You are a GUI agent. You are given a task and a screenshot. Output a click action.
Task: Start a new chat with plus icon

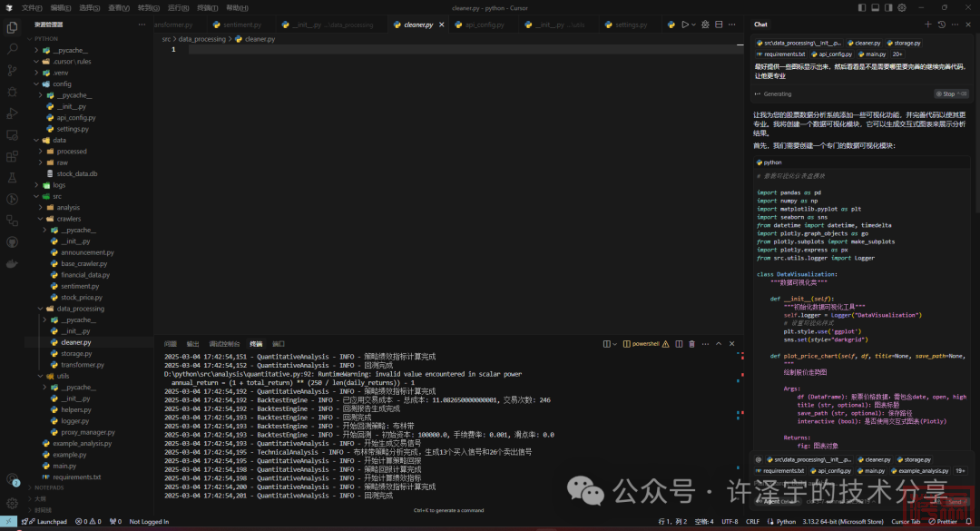(x=928, y=25)
